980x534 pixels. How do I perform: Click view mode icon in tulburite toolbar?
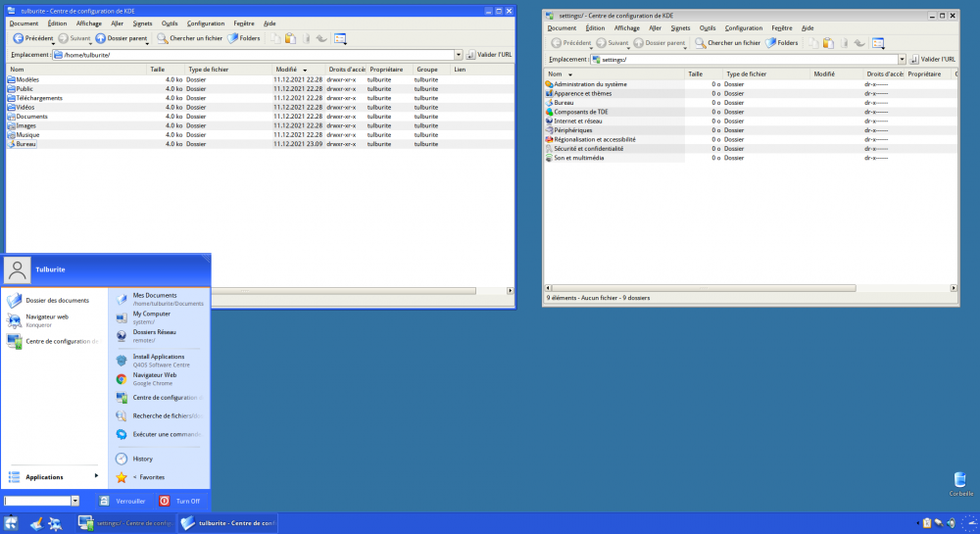[x=340, y=39]
